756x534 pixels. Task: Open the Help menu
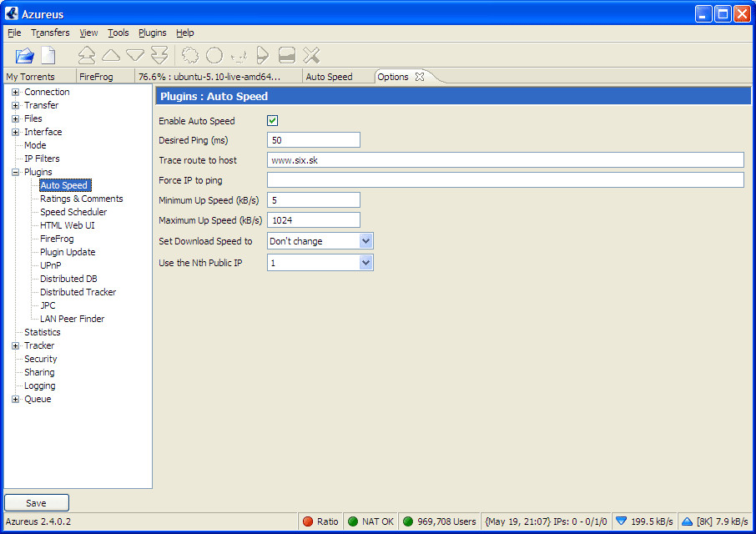[184, 33]
